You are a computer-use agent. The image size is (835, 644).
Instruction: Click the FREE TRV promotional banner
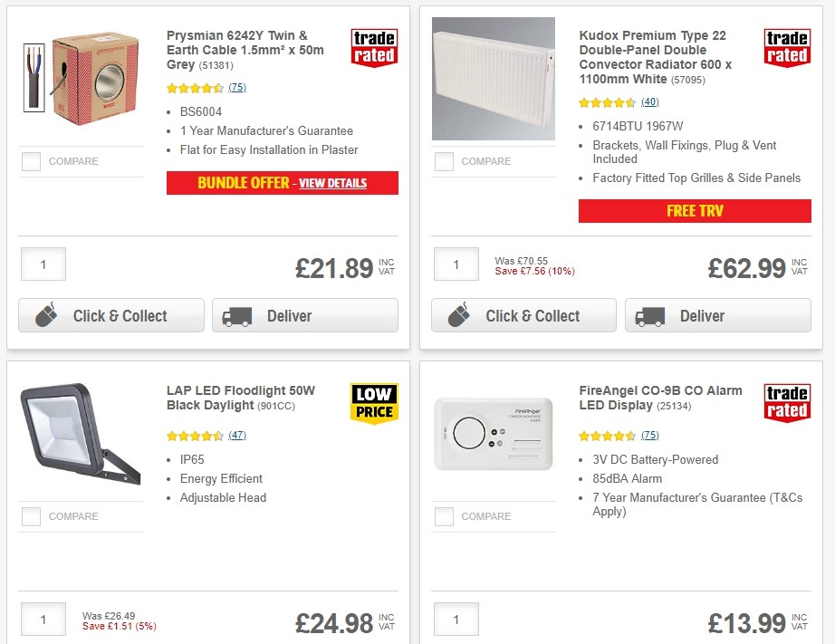(x=695, y=211)
